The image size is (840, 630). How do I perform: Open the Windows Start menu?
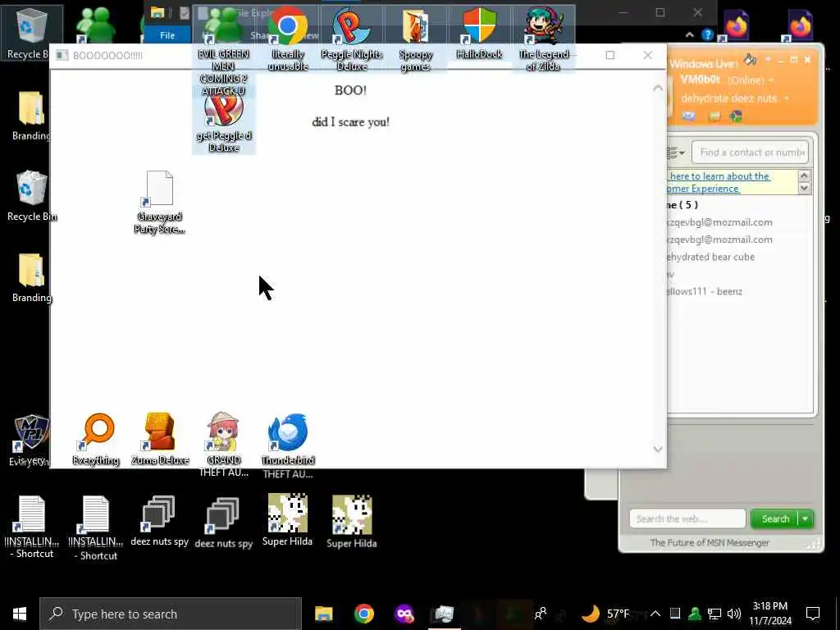(x=20, y=614)
